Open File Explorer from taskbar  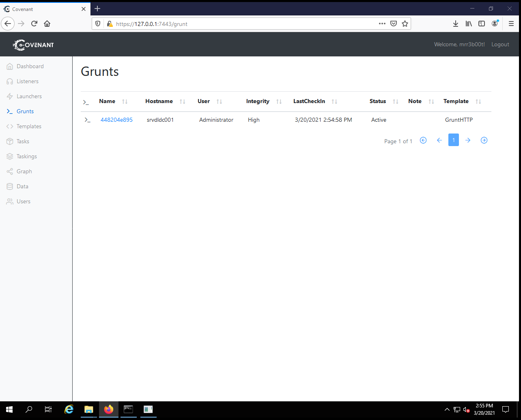coord(89,409)
